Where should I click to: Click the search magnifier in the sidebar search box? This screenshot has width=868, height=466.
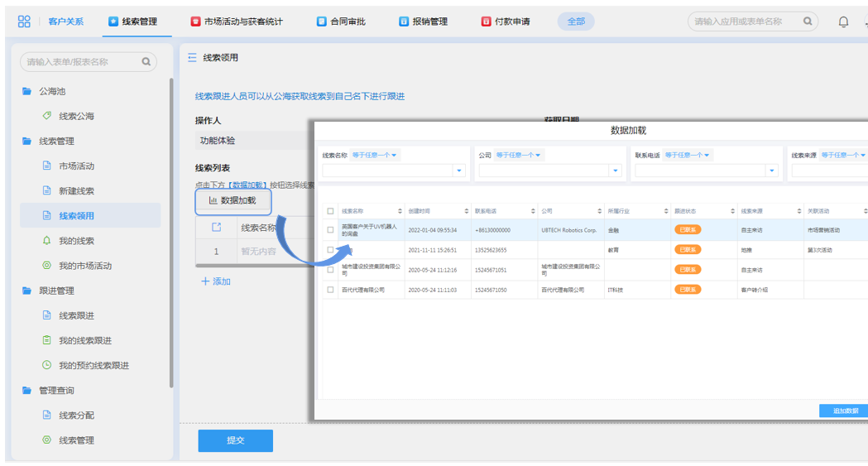point(146,61)
